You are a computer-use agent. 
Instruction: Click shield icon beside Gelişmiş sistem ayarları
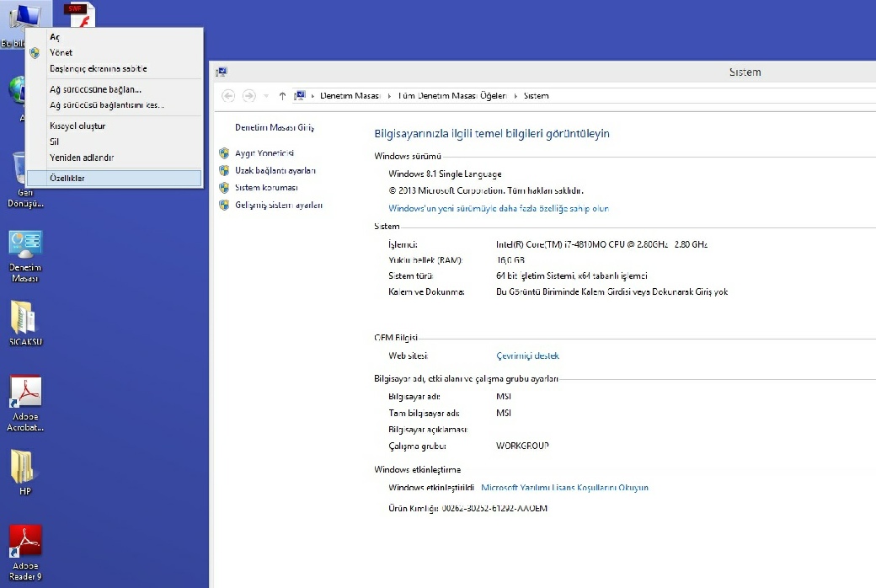[x=224, y=206]
